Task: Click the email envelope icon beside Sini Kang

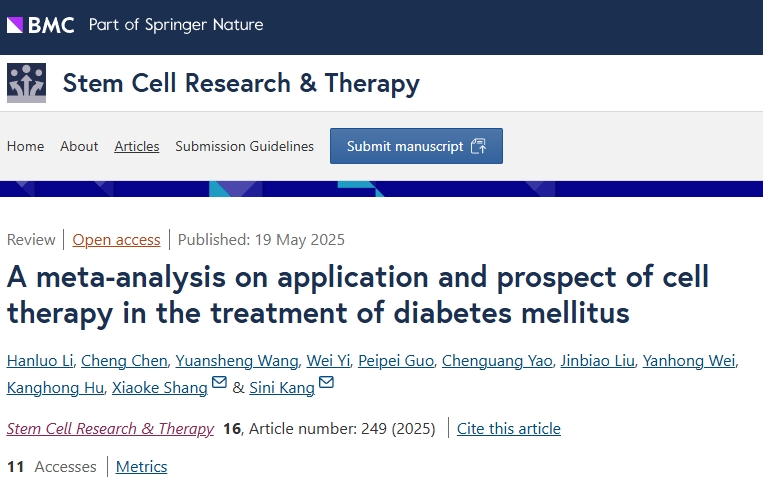Action: 326,386
